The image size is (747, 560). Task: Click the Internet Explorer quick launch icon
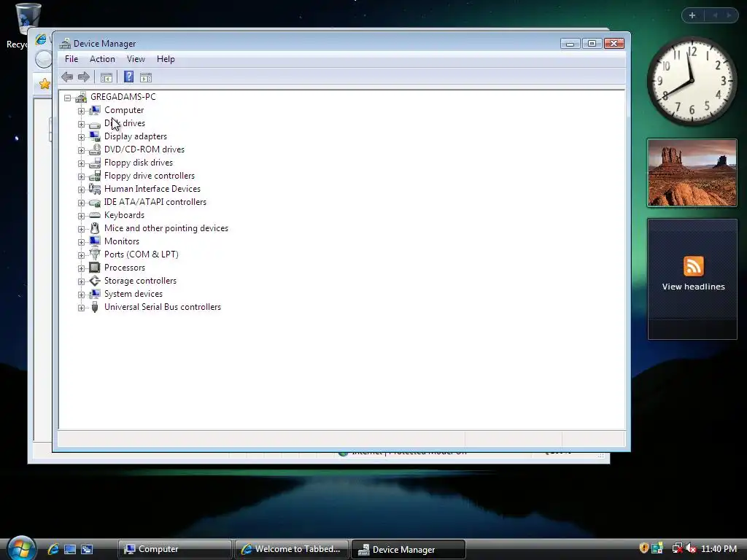53,549
